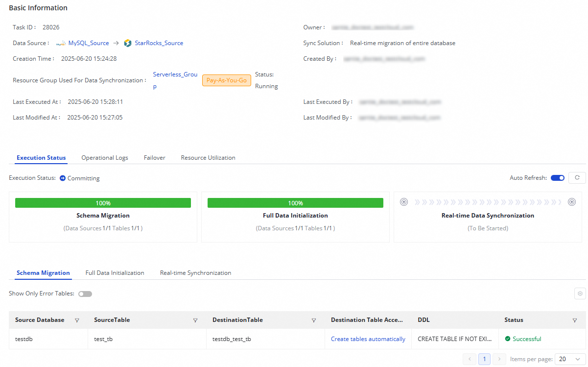Click the right target icon in Real-time Data Synchronization
Screen dimensions: 588x367
tap(572, 202)
